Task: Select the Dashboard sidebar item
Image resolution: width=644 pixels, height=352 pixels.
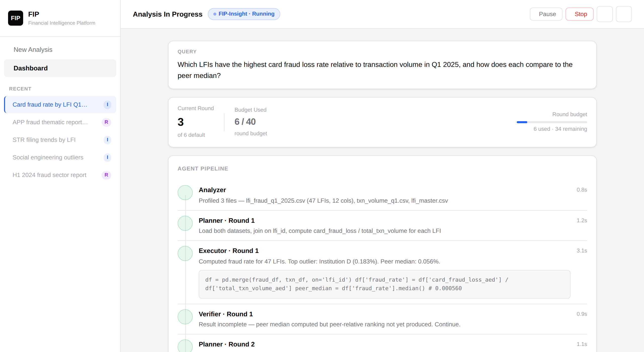Action: pos(60,68)
